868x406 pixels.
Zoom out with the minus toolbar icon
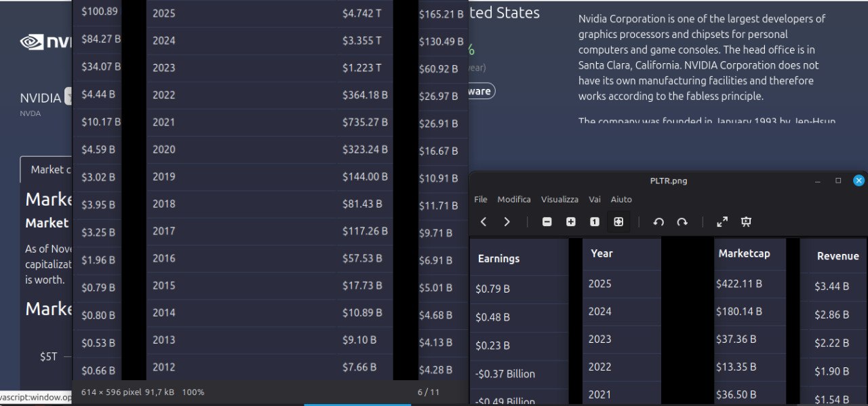[547, 222]
